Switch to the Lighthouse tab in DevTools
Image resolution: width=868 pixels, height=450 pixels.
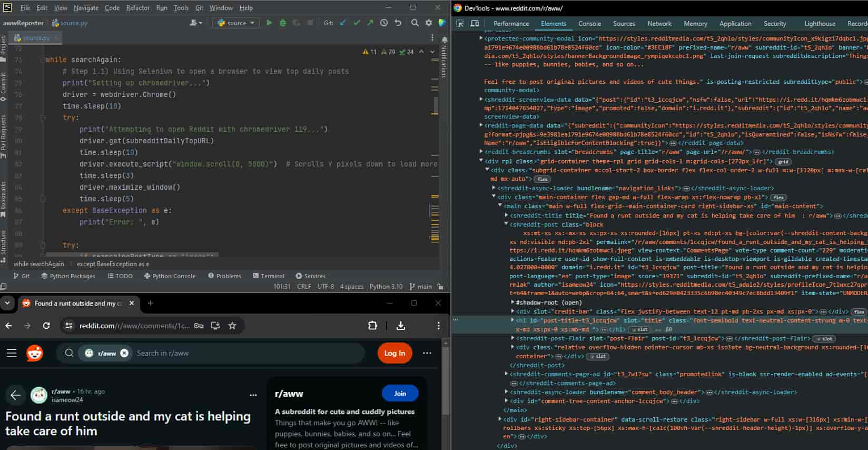(x=820, y=24)
